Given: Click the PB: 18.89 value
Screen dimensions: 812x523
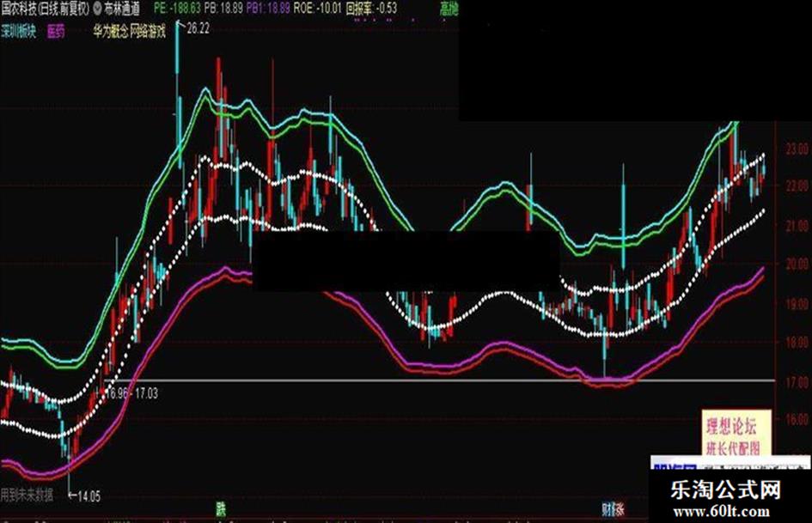Looking at the screenshot, I should pyautogui.click(x=223, y=9).
